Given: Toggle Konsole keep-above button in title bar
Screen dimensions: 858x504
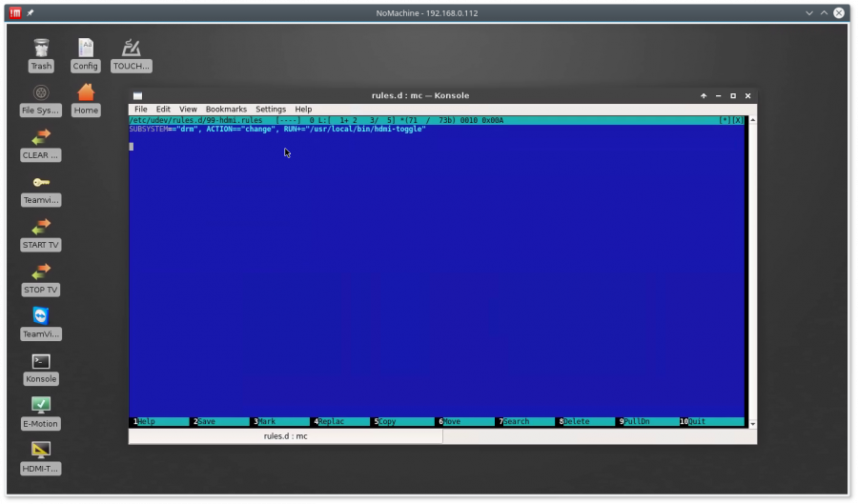Looking at the screenshot, I should point(704,95).
